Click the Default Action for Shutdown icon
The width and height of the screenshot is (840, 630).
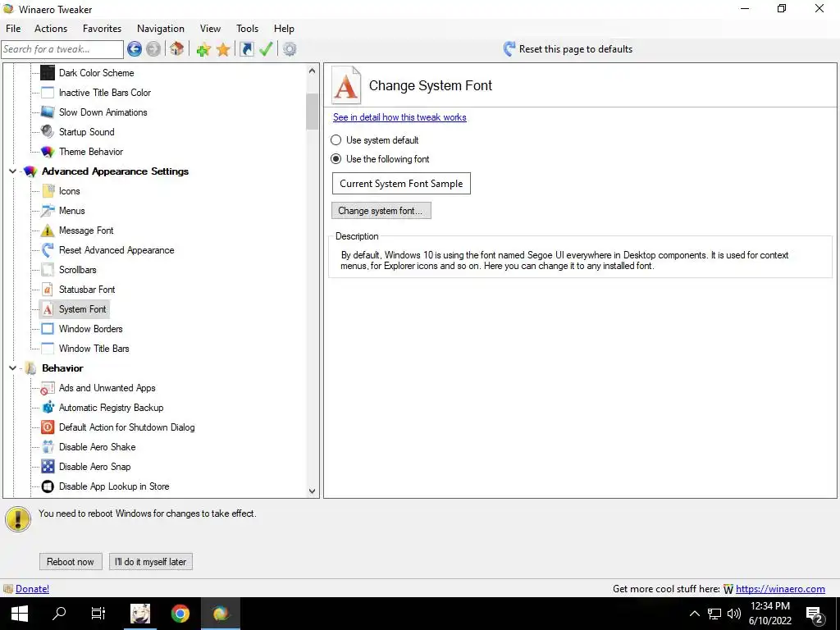(48, 427)
